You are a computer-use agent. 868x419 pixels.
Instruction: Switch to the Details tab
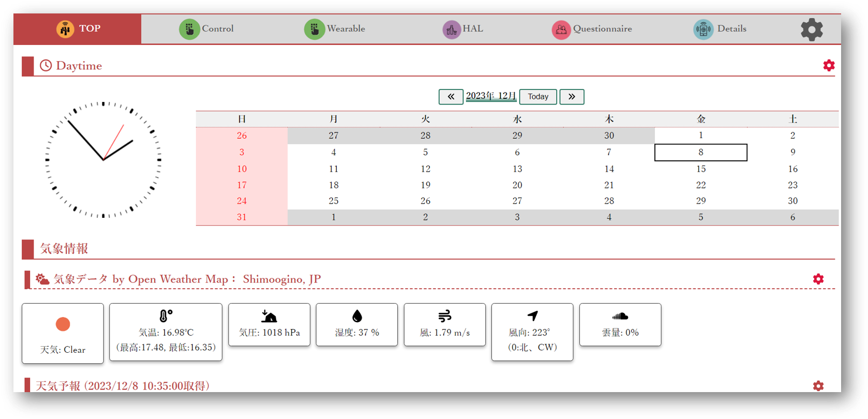tap(720, 29)
